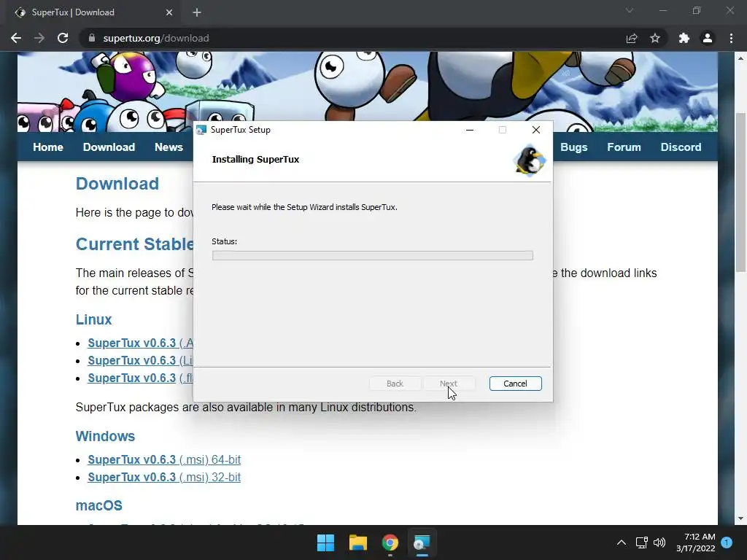Show hidden system tray icons

[622, 542]
